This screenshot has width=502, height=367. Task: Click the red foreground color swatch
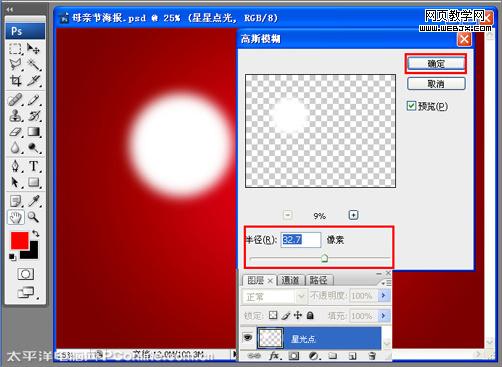(x=19, y=239)
